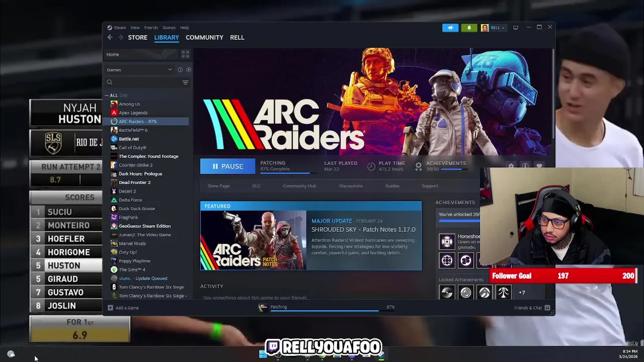
Task: Click the Horseshoe achievement icon
Action: coord(447,241)
